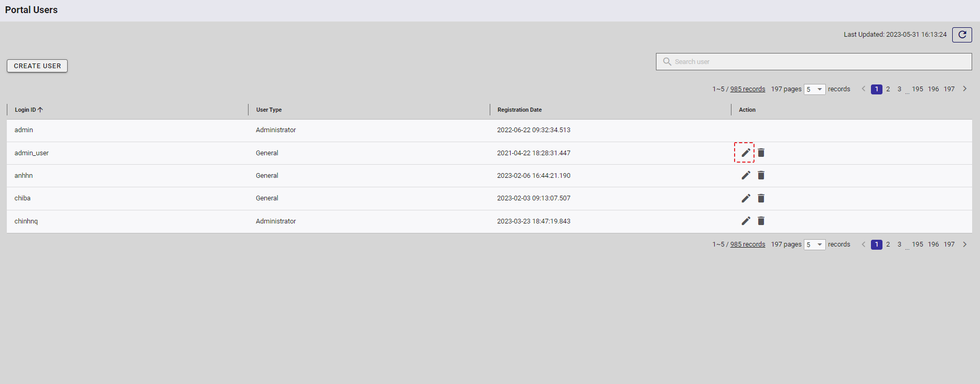Click the refresh icon beside Last Updated

tap(962, 35)
